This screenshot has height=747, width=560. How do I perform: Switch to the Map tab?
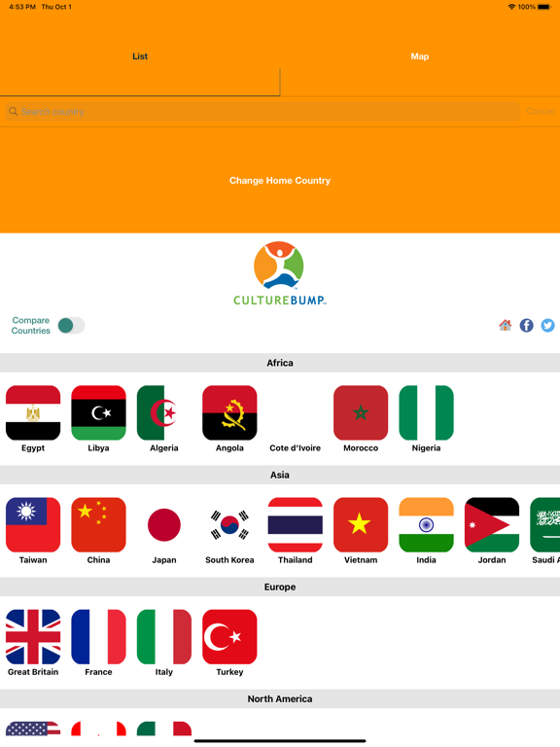click(420, 56)
